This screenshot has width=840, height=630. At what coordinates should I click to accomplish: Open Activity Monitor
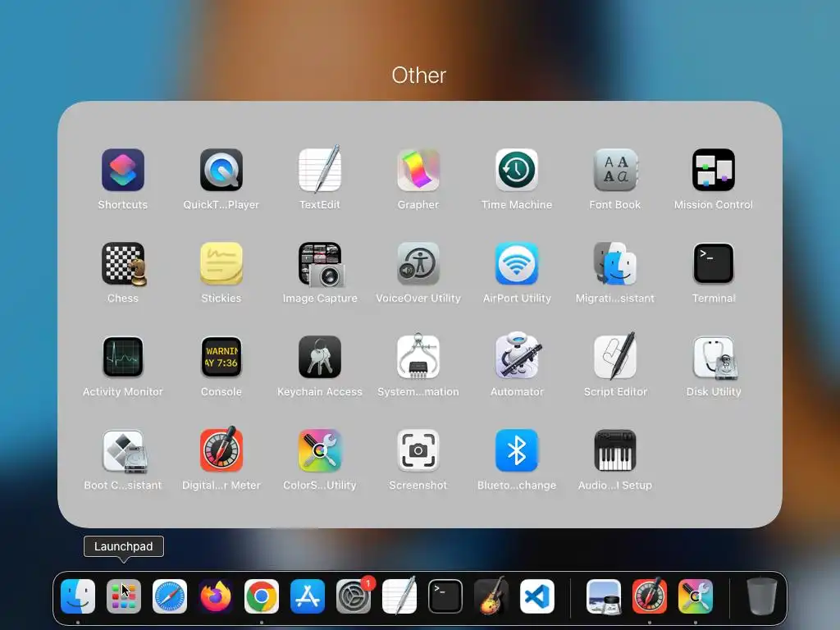pos(123,358)
